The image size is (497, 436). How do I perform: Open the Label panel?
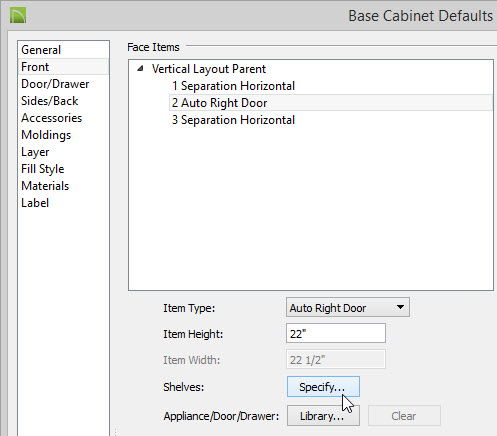(x=35, y=203)
